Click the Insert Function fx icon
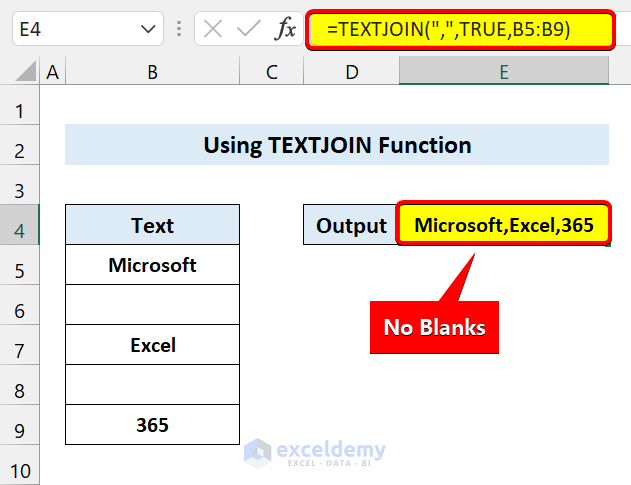The height and width of the screenshot is (485, 631). coord(285,29)
